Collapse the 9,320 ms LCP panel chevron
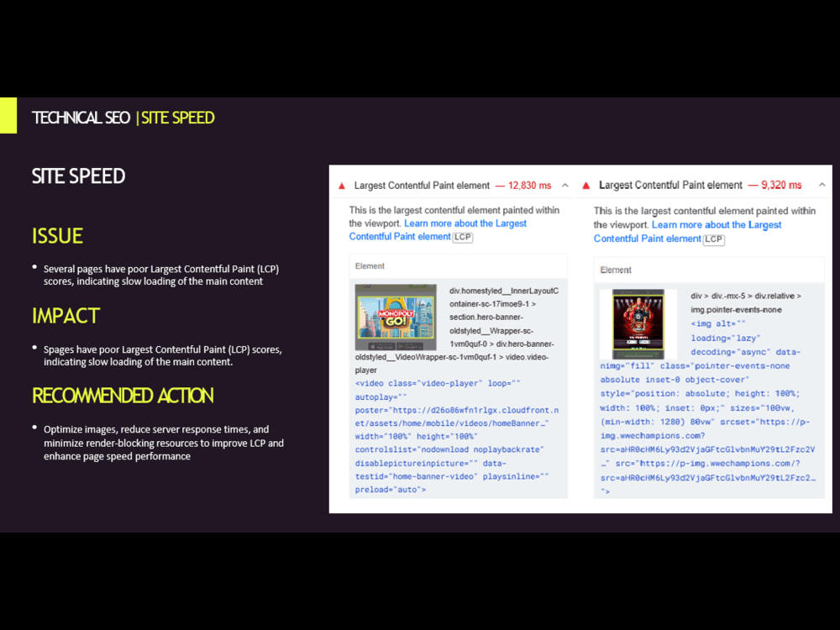 coord(822,185)
